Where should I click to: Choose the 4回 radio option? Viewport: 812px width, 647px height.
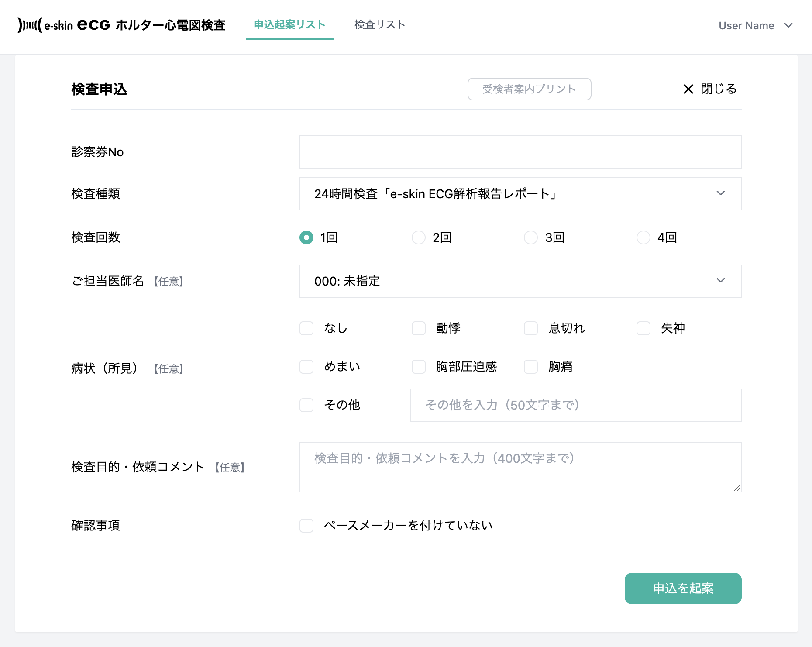643,237
